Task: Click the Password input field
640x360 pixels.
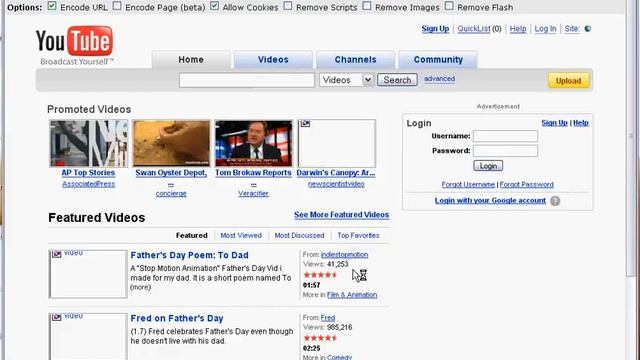Action: (505, 151)
